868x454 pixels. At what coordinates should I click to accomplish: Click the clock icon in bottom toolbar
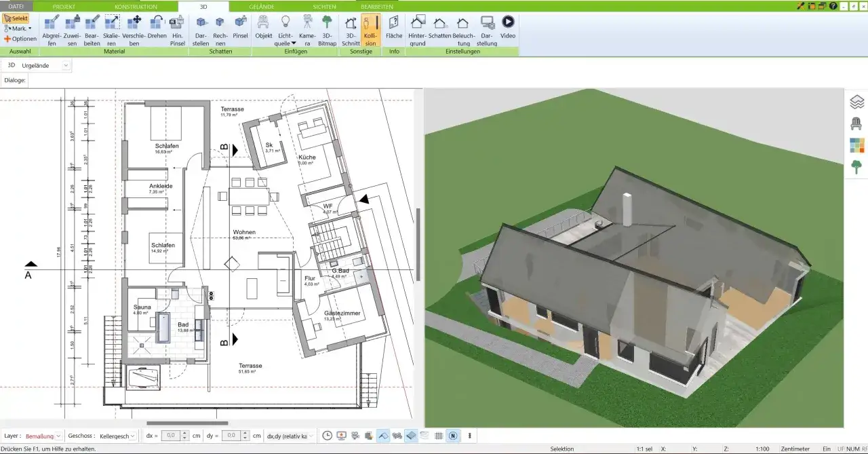click(328, 436)
